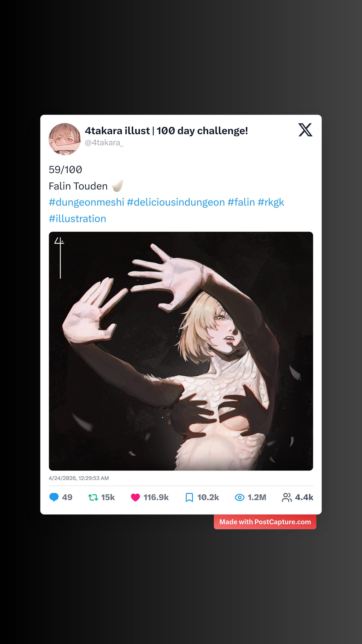Open the 4takara profile avatar
The width and height of the screenshot is (362, 644).
65,139
